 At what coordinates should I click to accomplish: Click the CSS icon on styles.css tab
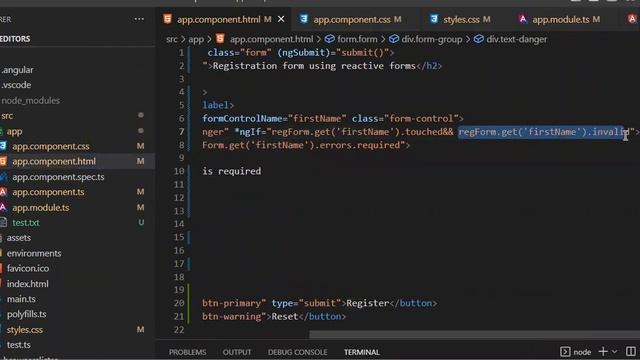pyautogui.click(x=434, y=19)
